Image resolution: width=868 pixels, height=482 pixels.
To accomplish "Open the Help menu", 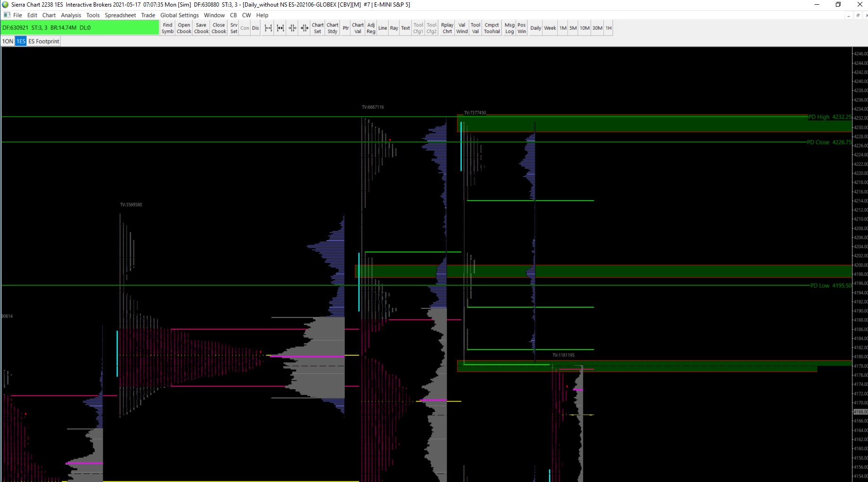I will (x=262, y=15).
